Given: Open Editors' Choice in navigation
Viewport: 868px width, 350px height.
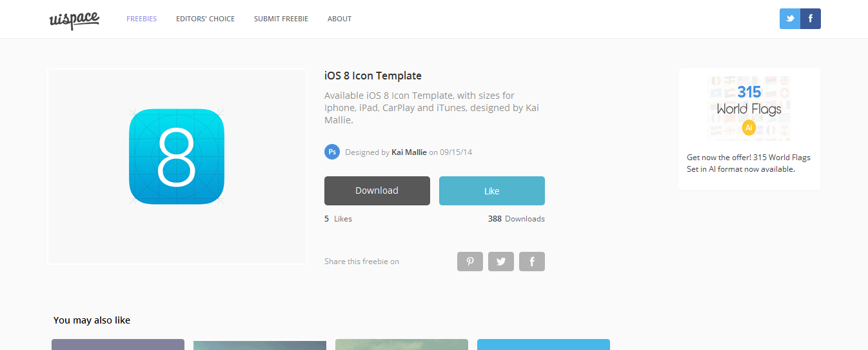Looking at the screenshot, I should tap(205, 19).
